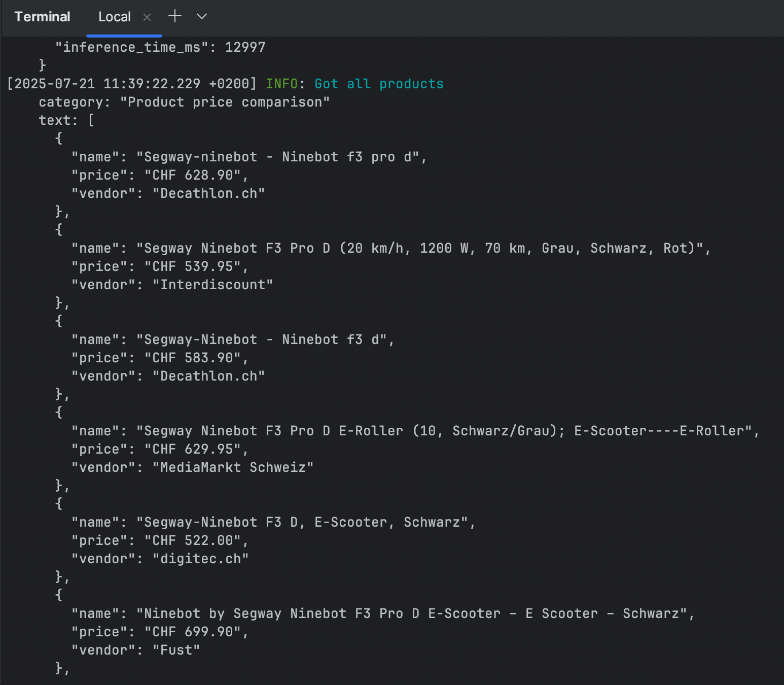Screen dimensions: 784x685
Task: Click the price "CHF 583.90" line
Action: (x=160, y=358)
